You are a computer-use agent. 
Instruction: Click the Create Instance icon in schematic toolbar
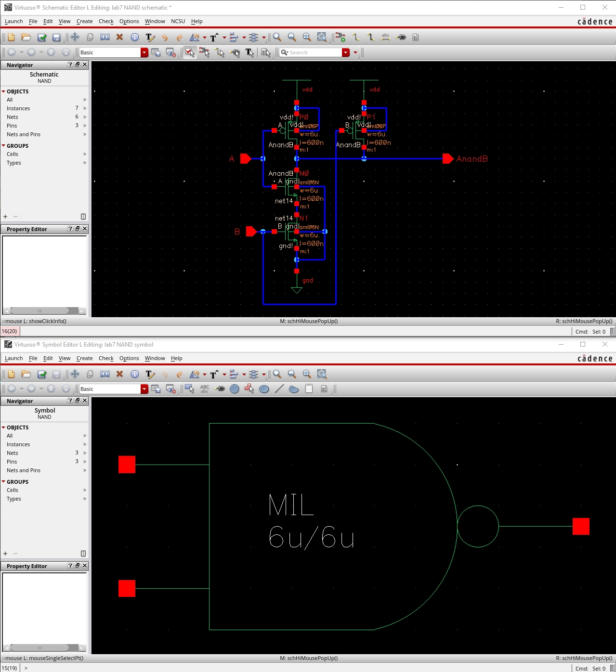(341, 37)
